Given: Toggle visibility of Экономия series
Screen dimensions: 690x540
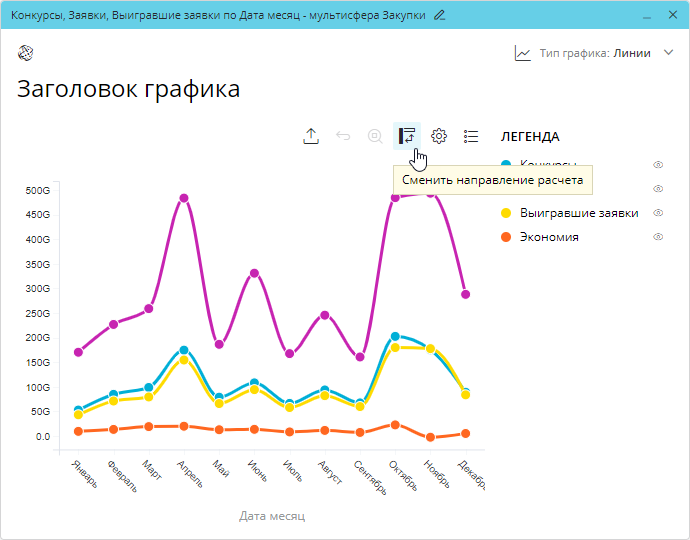Looking at the screenshot, I should coord(658,237).
